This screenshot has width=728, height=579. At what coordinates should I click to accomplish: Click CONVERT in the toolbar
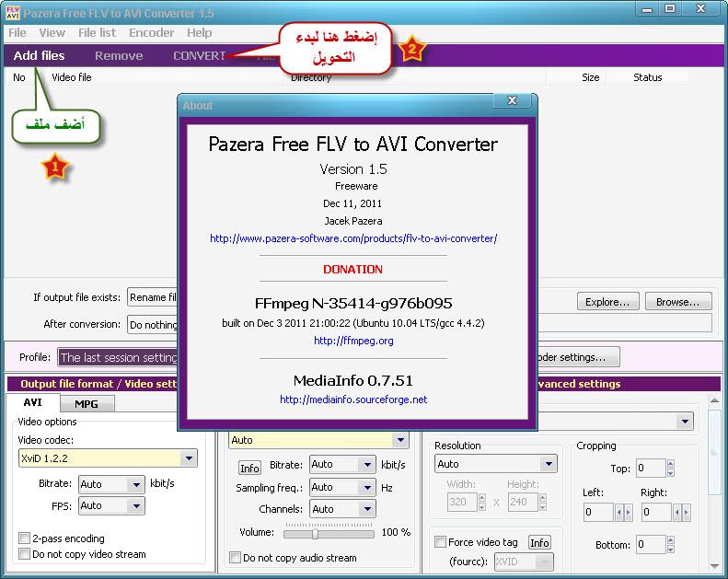(199, 56)
